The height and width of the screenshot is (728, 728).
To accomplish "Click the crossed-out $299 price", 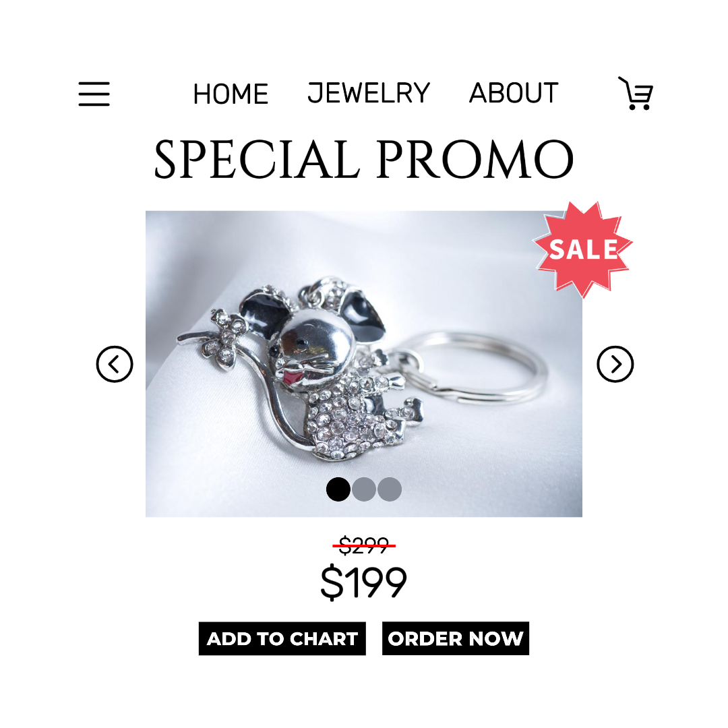I will pyautogui.click(x=364, y=545).
